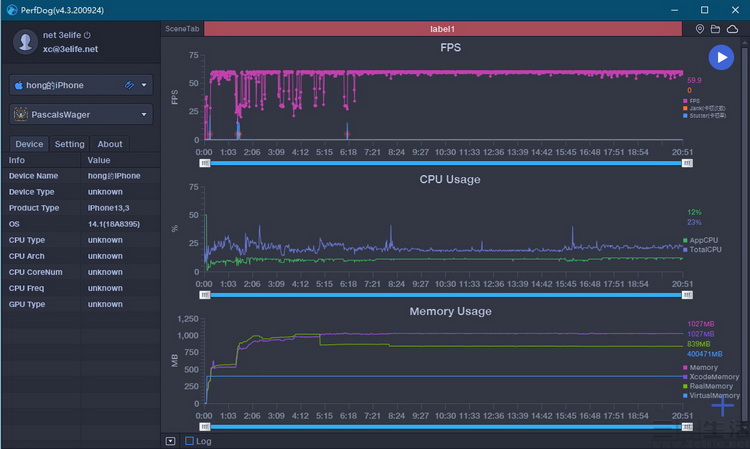Click the PascalsWager app icon

(x=21, y=114)
